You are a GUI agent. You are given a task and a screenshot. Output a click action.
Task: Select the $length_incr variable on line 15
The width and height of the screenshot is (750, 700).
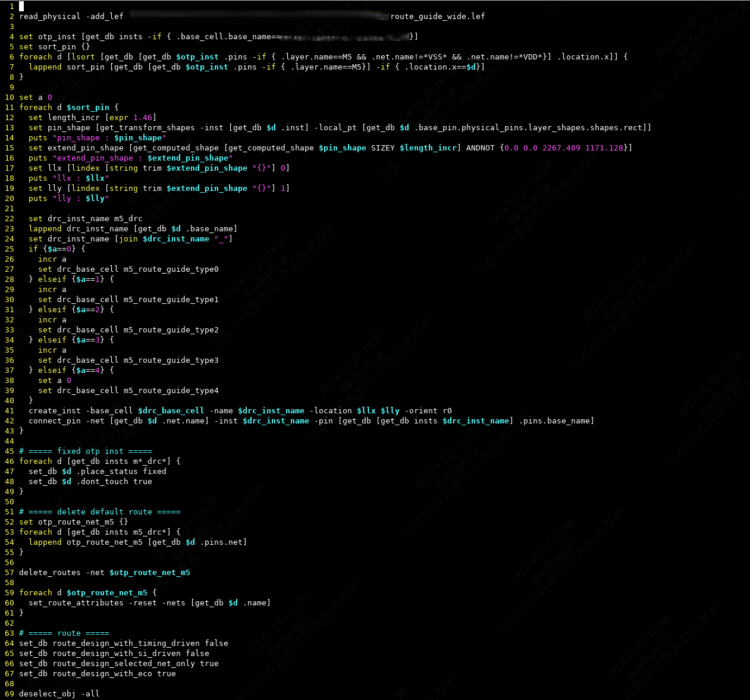pos(428,147)
